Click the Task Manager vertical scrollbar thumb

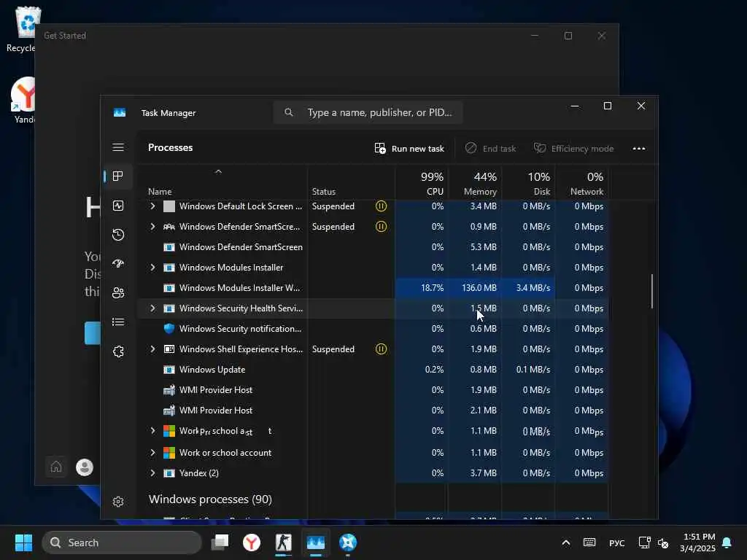coord(651,291)
